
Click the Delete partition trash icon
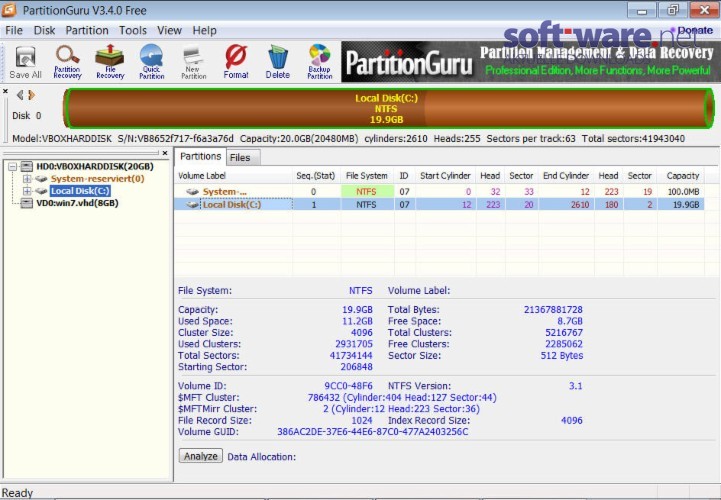pos(278,62)
